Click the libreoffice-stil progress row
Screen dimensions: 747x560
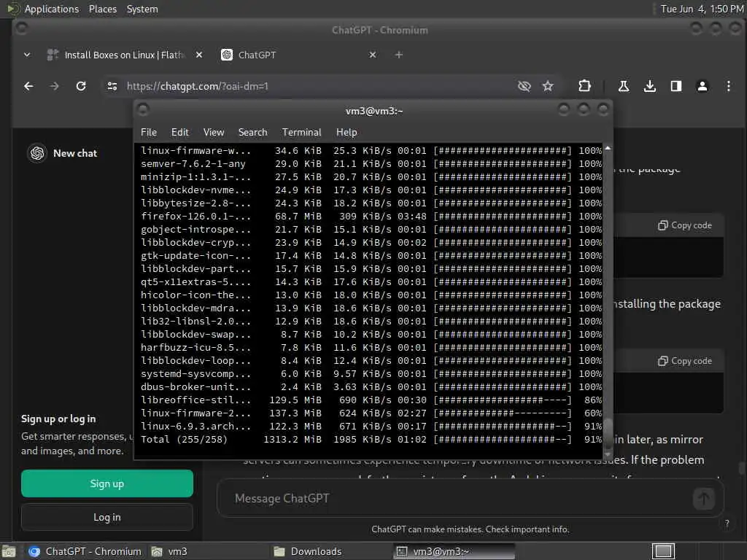tap(371, 400)
